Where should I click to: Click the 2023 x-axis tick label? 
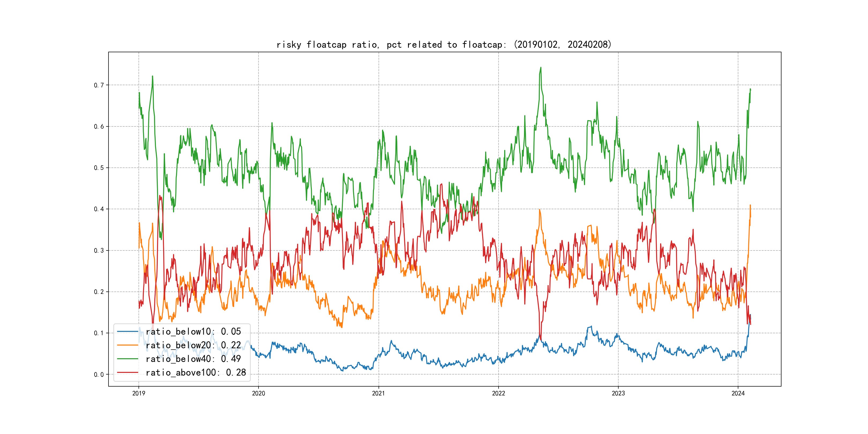coord(618,393)
